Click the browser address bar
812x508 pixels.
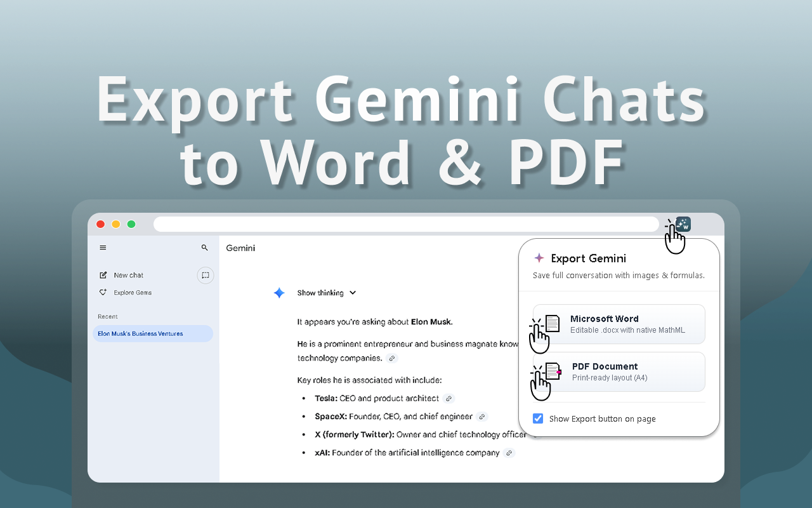406,224
